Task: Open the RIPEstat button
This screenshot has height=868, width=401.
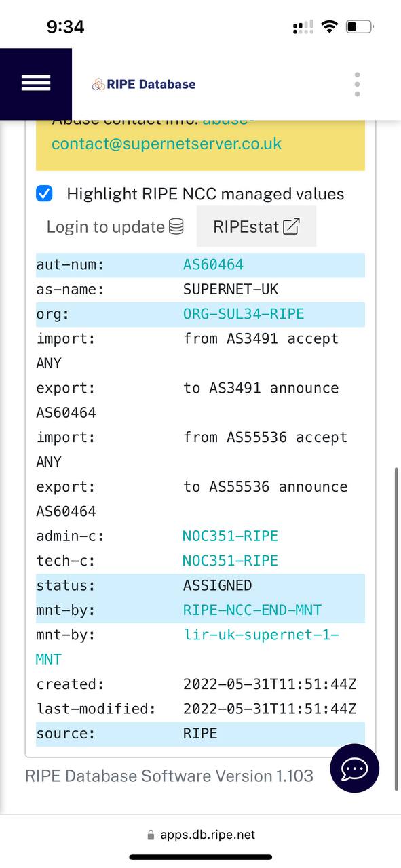Action: point(256,226)
